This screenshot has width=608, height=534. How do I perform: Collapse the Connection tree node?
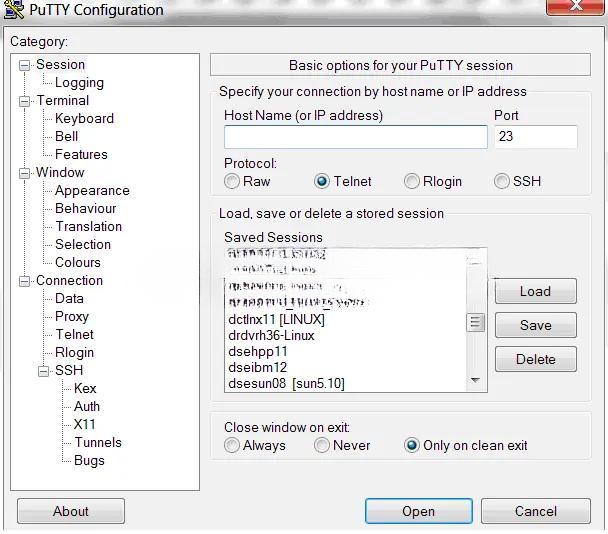coord(24,281)
